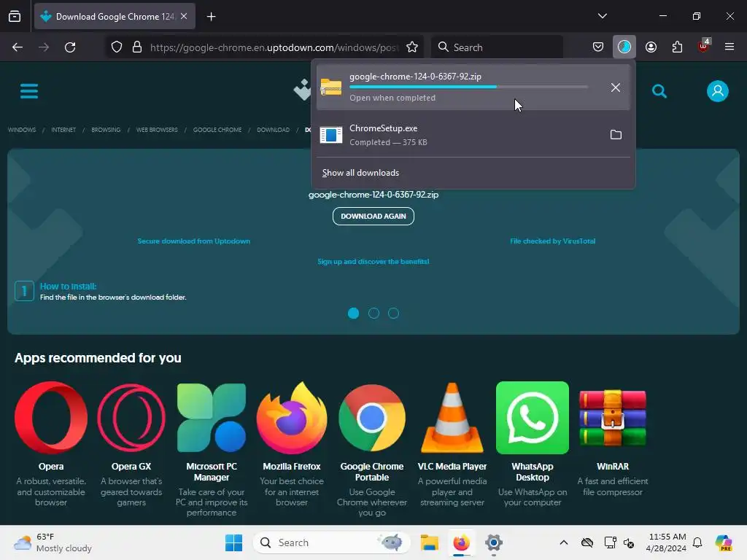Reload the current page
This screenshot has width=747, height=560.
pos(70,47)
